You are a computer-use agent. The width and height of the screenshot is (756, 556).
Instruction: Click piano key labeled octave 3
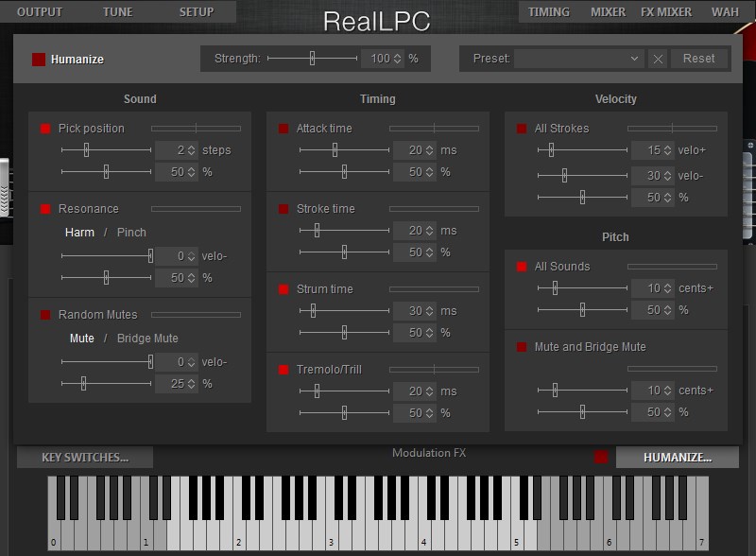(x=332, y=536)
